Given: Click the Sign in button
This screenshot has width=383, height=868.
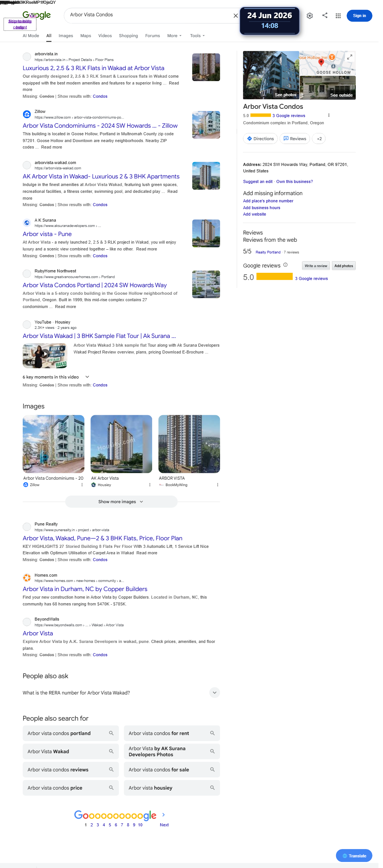Looking at the screenshot, I should 359,16.
